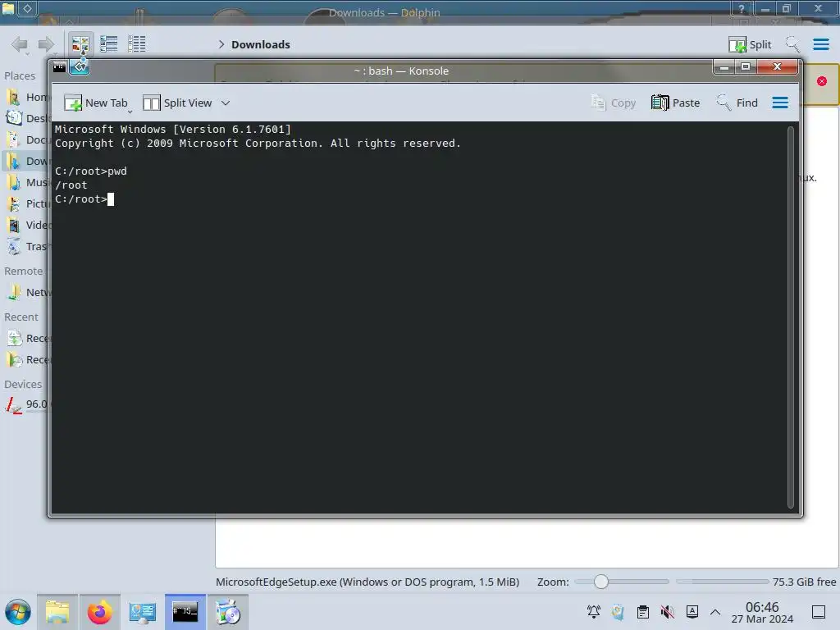Open notifications bell in system tray

(594, 612)
